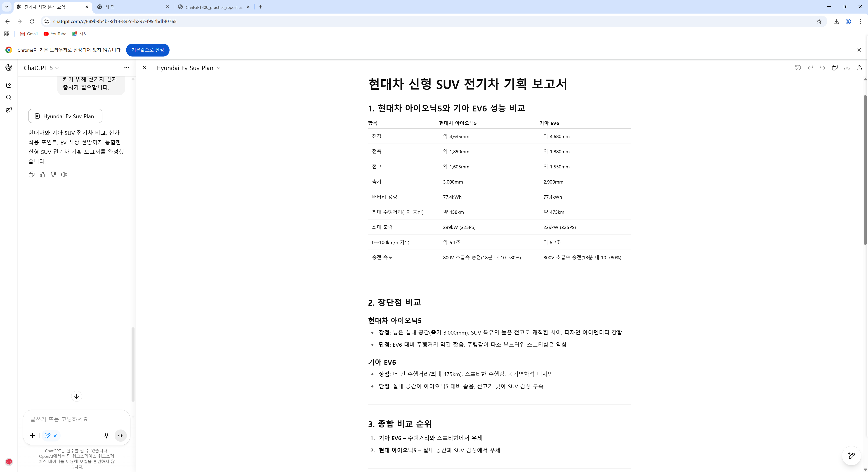Click the 2. 장단점 비교 heading

coord(394,302)
